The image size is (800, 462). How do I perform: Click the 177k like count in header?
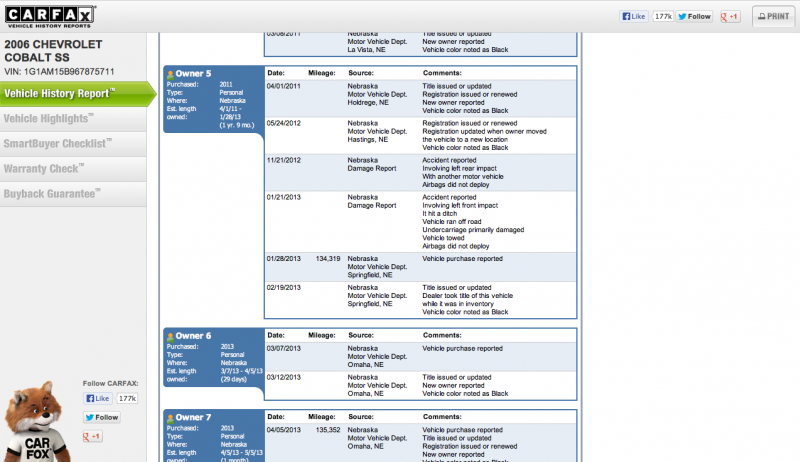(x=663, y=16)
